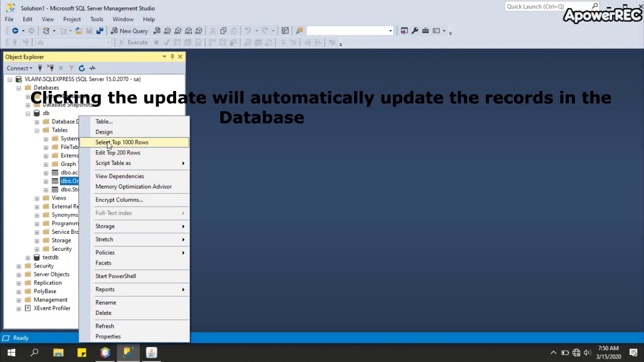Click the Open File toolbar icon
This screenshot has width=644, height=362.
[79, 31]
